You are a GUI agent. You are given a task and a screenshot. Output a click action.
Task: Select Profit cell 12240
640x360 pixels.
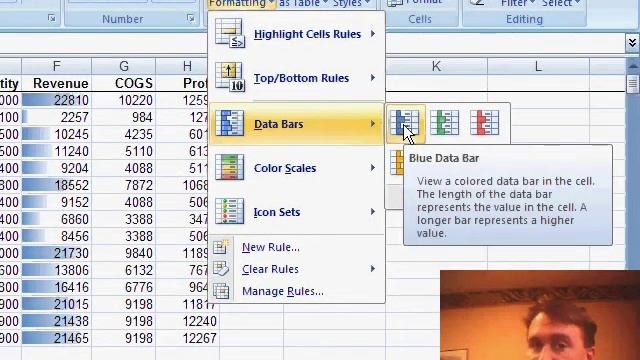[x=187, y=321]
